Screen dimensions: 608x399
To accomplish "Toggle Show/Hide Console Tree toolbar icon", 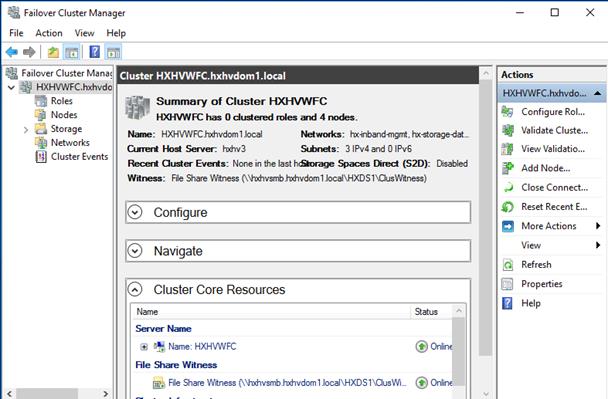I will 72,52.
